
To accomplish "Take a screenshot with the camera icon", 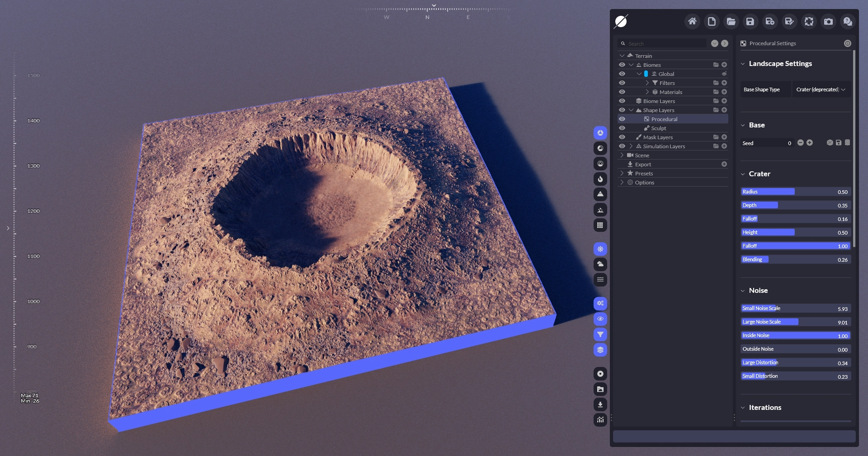I will (x=828, y=21).
